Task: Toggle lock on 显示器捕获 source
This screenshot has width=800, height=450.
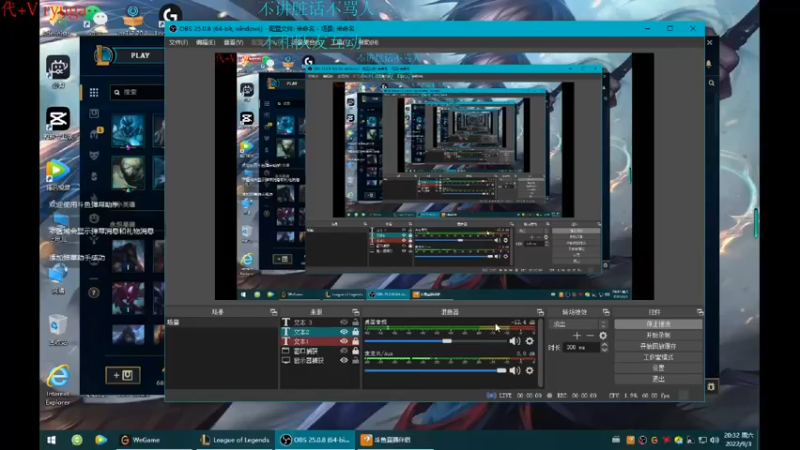Action: (x=355, y=360)
